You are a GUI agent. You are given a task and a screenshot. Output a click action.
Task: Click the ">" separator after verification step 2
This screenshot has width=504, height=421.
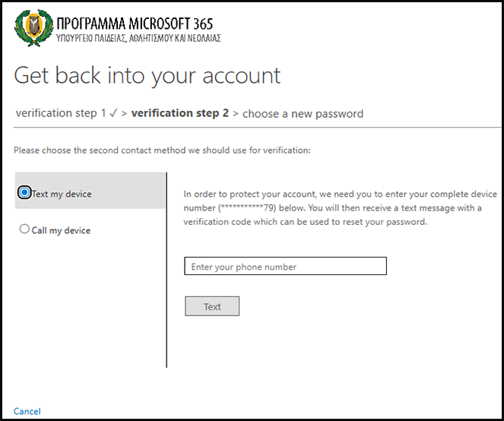236,114
